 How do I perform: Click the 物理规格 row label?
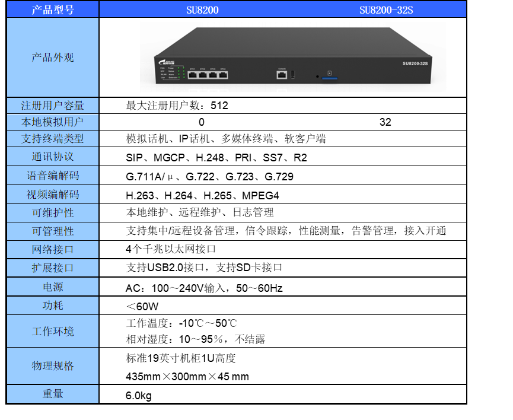tap(53, 365)
